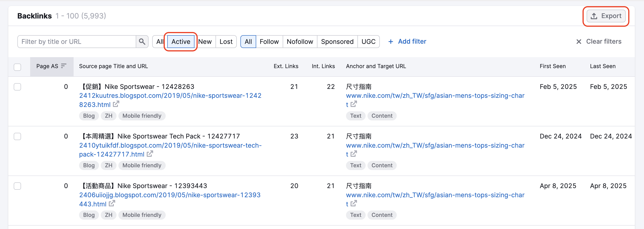Click the sort icon on Page AS column
The height and width of the screenshot is (229, 644).
coord(64,66)
